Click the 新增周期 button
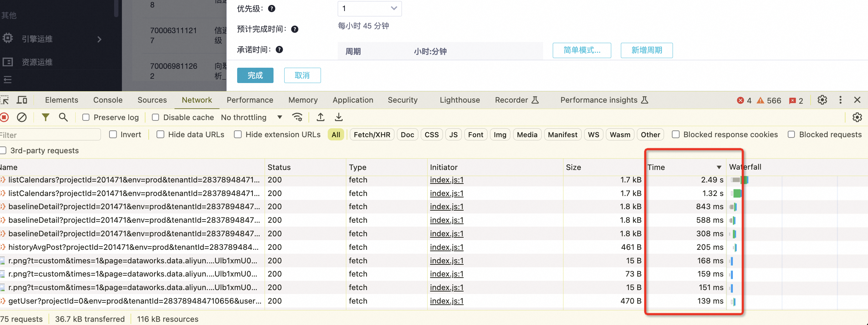 [x=647, y=50]
